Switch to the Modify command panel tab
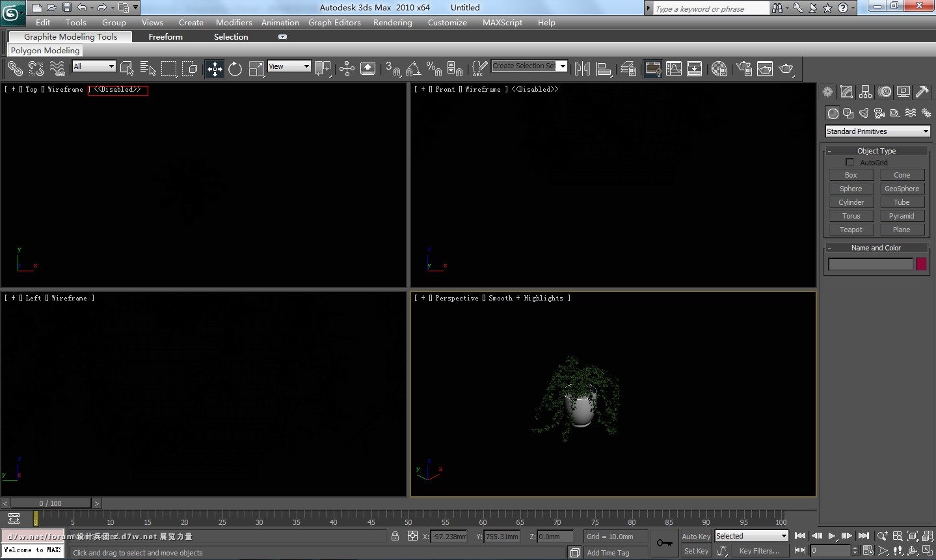 pos(846,92)
